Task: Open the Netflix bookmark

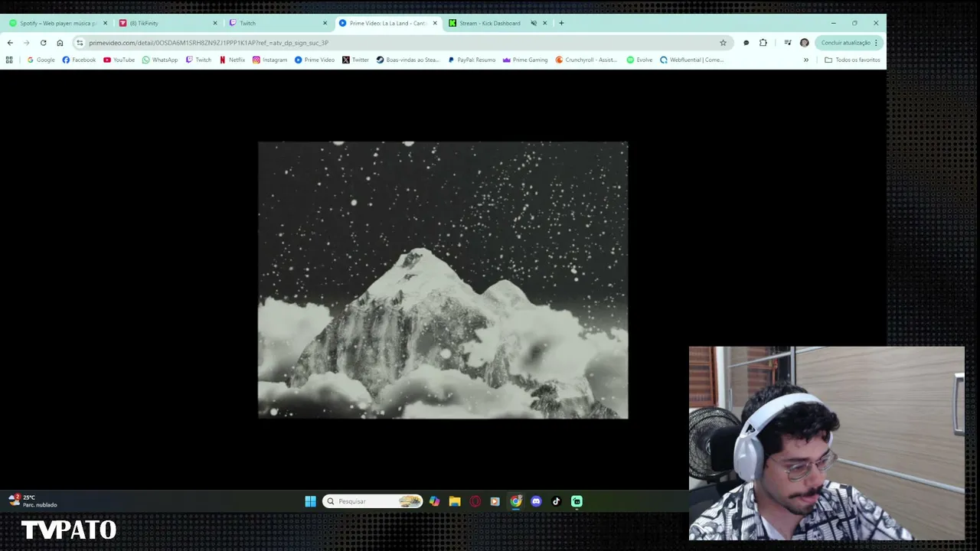Action: [x=232, y=60]
